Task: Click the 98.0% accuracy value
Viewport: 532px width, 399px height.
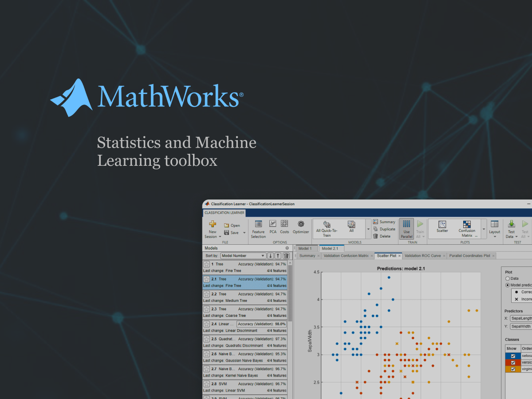Action: pos(280,324)
